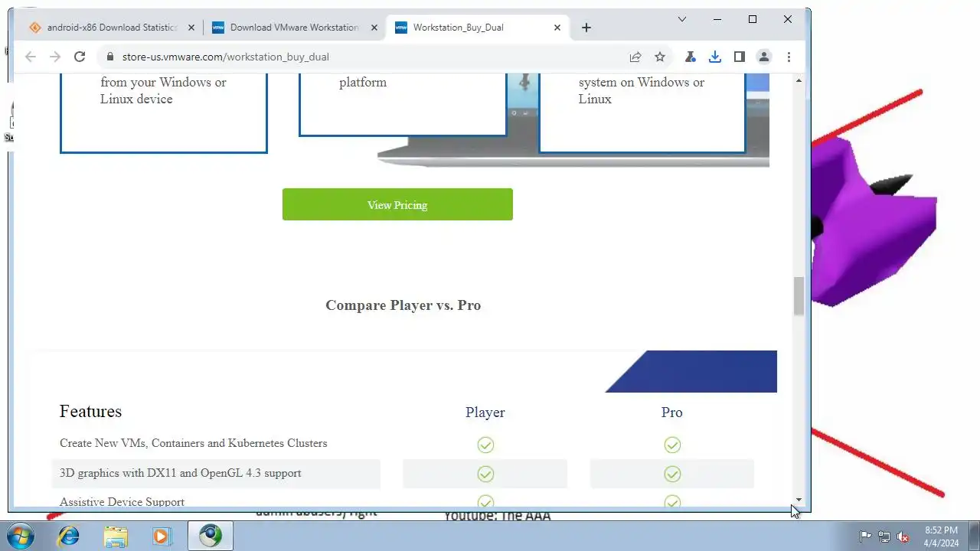Click the page scrollbar up arrow
This screenshot has height=551, width=980.
[x=799, y=80]
